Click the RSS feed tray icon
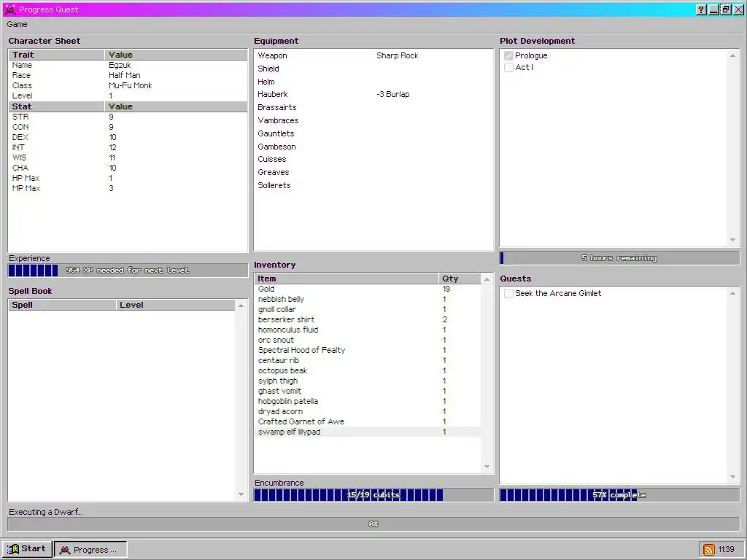Viewport: 747px width, 560px height. pyautogui.click(x=709, y=550)
